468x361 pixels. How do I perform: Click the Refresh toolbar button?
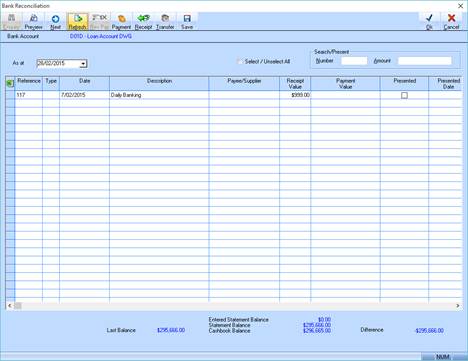77,22
